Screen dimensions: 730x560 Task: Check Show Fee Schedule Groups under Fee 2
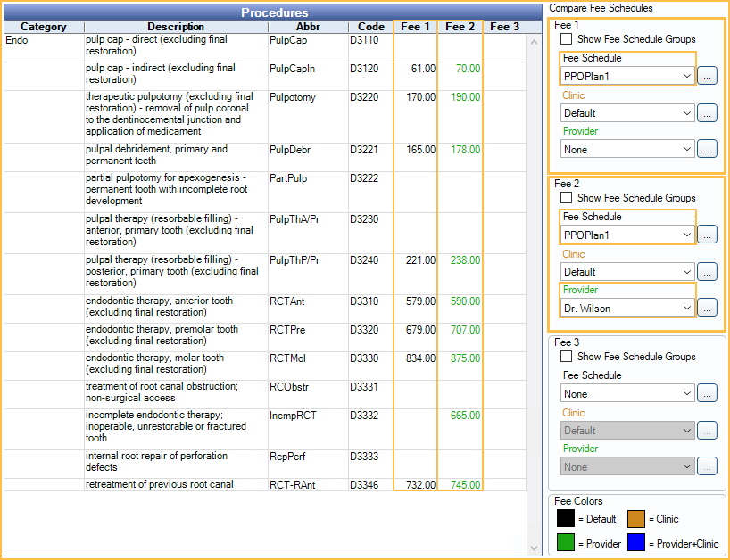click(x=567, y=198)
